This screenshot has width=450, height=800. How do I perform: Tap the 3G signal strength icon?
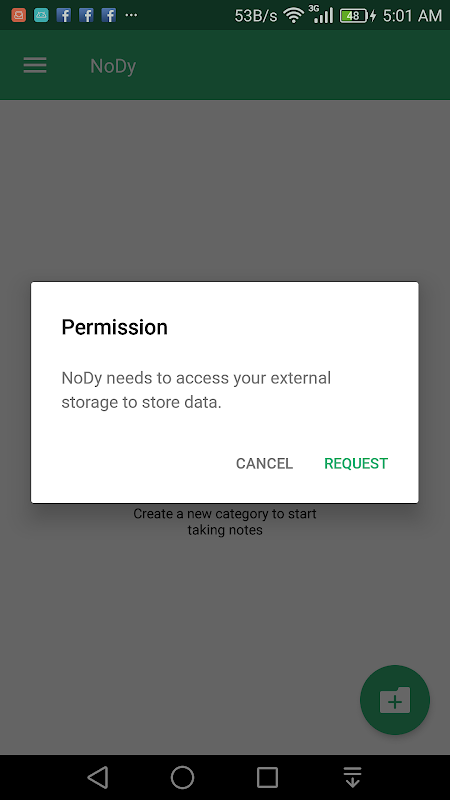click(x=322, y=14)
